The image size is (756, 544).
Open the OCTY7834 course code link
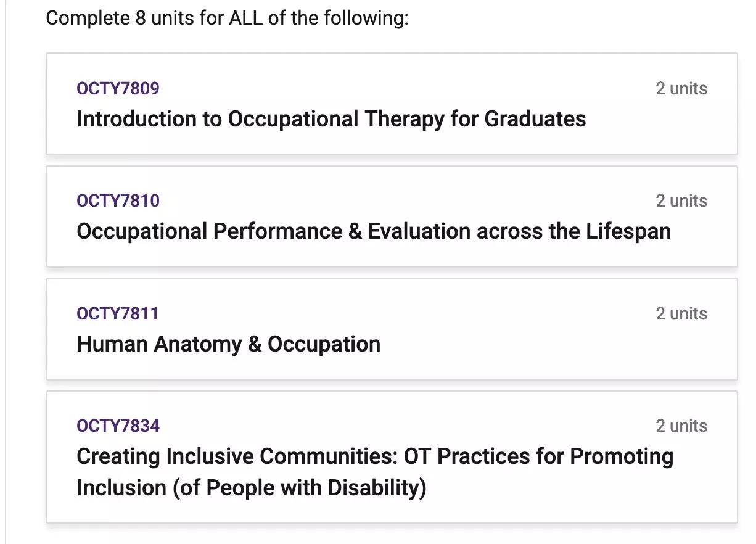tap(118, 426)
